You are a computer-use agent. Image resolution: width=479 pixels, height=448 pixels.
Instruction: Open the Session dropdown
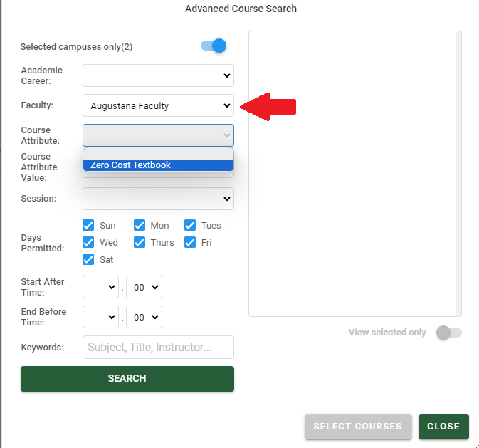tap(158, 199)
